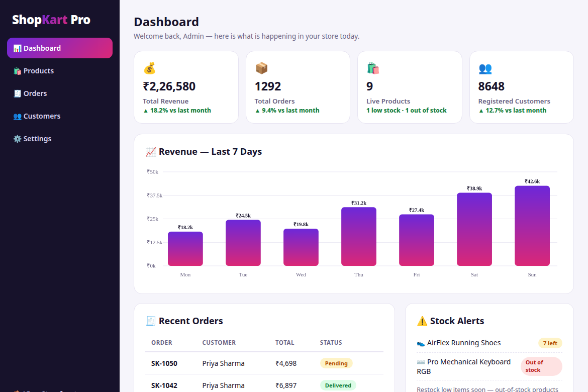
Task: Click the people icon beside Customers
Action: point(17,116)
